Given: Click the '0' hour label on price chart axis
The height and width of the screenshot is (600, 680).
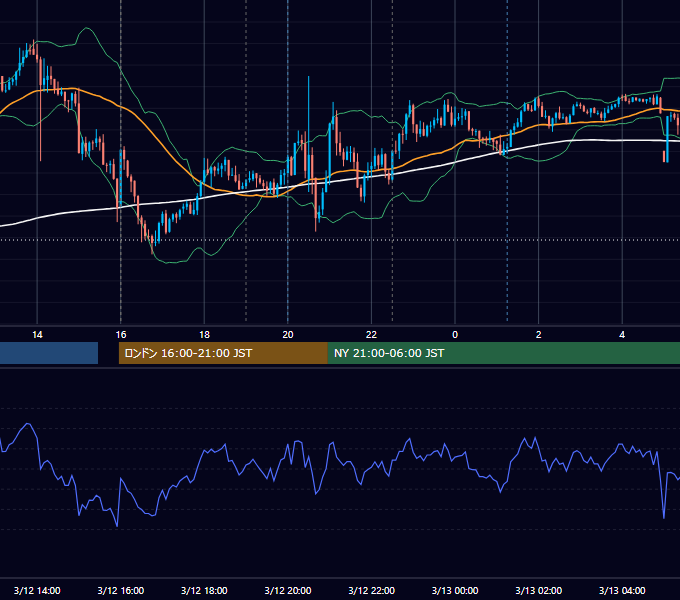Looking at the screenshot, I should [455, 335].
